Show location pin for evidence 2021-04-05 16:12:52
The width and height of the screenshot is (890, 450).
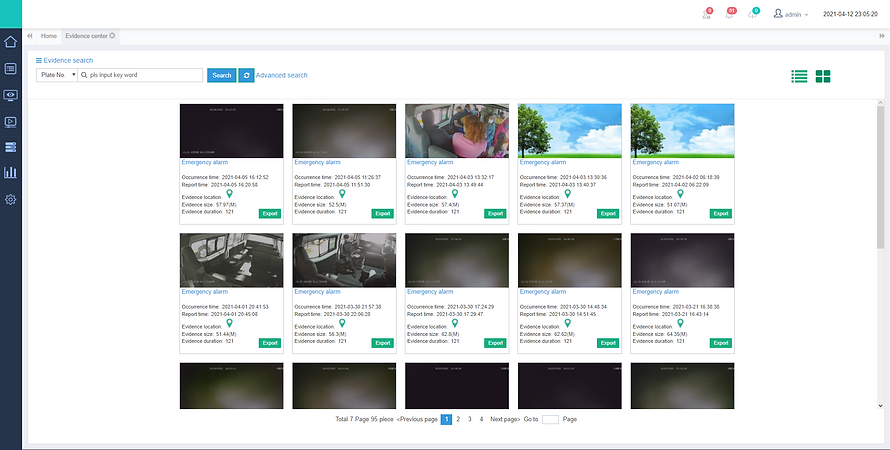229,194
